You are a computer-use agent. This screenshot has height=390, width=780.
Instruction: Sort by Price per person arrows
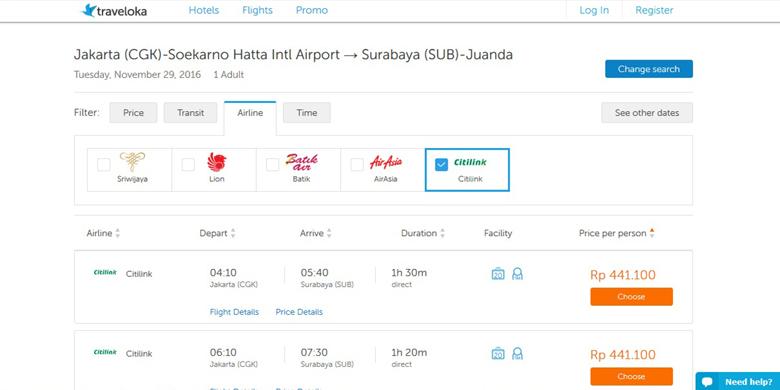click(x=652, y=233)
